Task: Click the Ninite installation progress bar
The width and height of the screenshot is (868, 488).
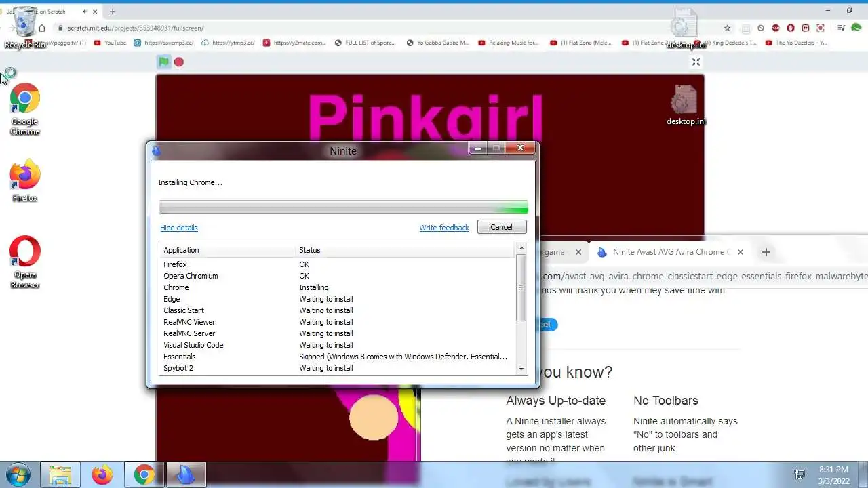Action: pyautogui.click(x=343, y=207)
